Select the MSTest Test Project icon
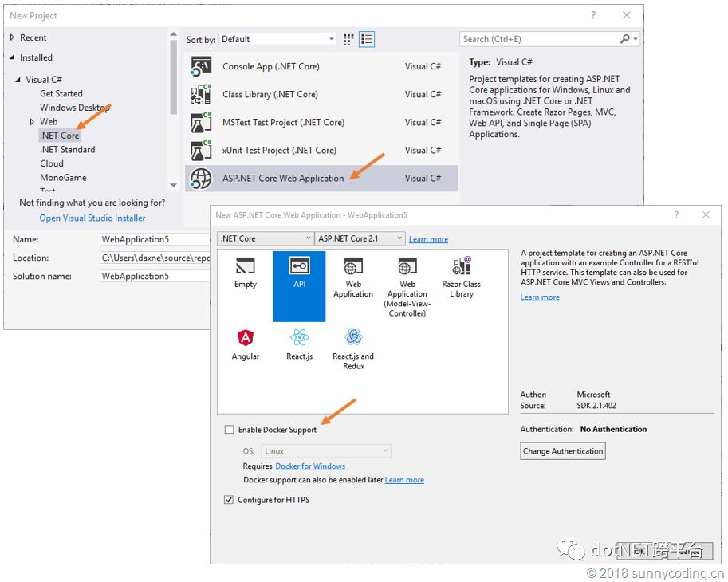The image size is (728, 582). [201, 122]
